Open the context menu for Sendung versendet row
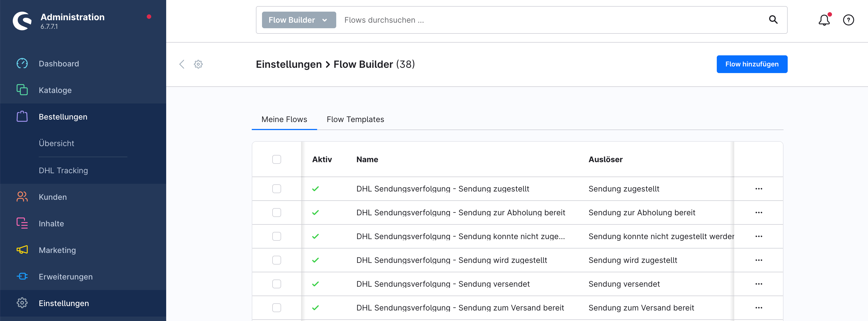 click(x=759, y=284)
